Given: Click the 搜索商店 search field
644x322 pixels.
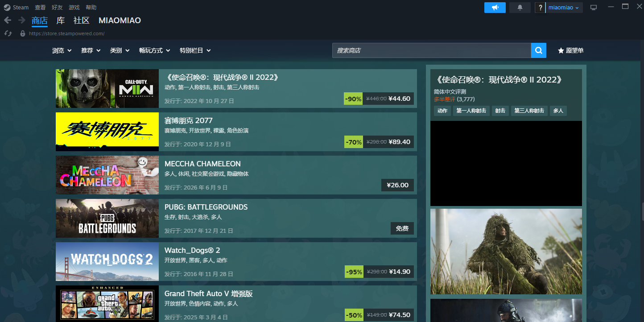Looking at the screenshot, I should coord(431,50).
